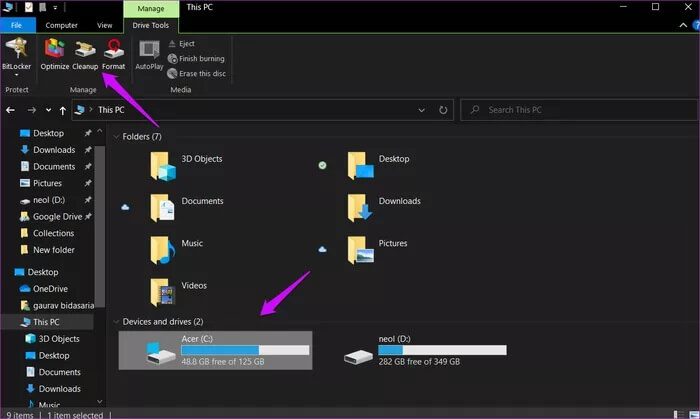Open pinned neol (D:) in Quick access

tap(49, 200)
